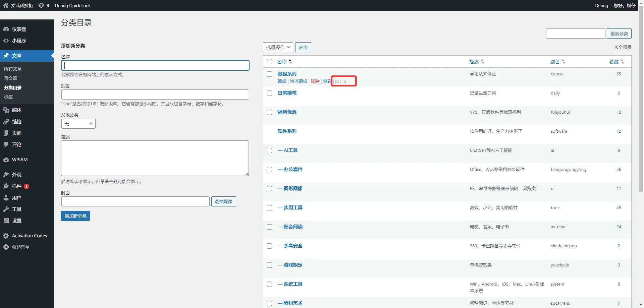
Task: Sort by 描述 using its arrows
Action: [482, 62]
